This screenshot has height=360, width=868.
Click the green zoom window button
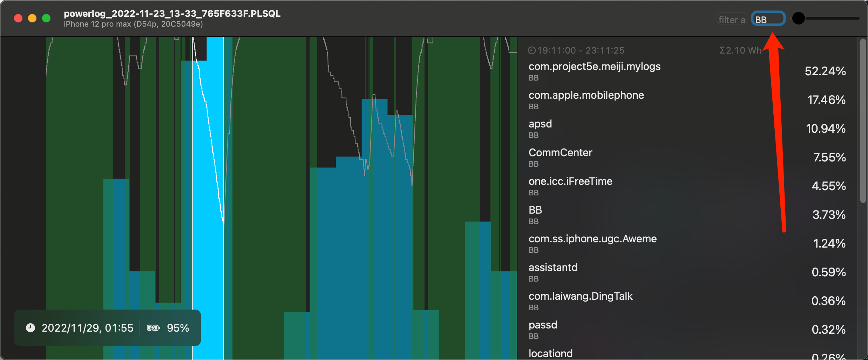(x=46, y=18)
